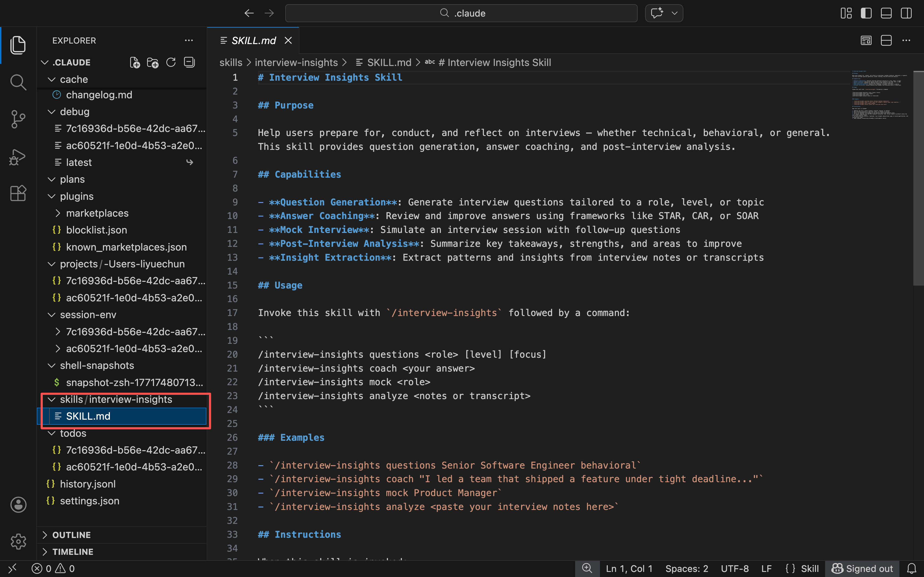Toggle the bottom panel visibility

coord(886,13)
